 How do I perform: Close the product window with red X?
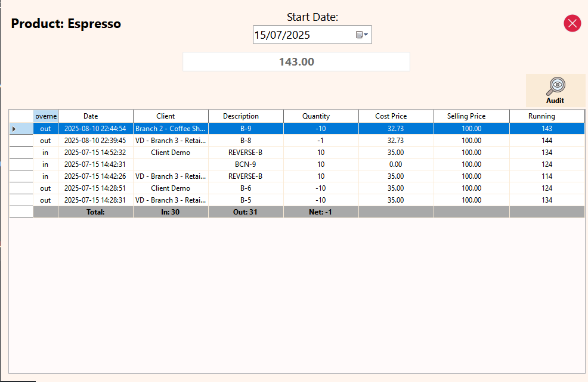click(x=572, y=23)
